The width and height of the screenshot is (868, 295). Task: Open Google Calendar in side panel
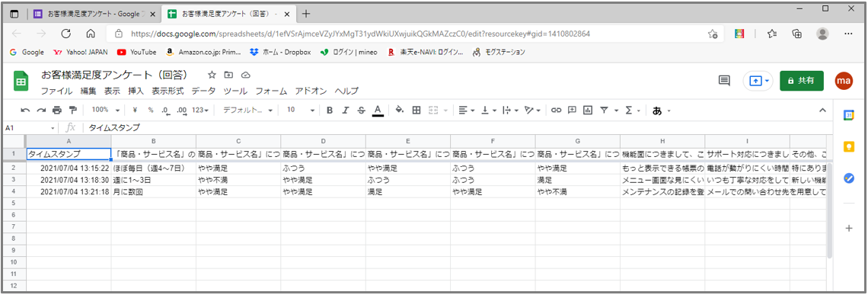(849, 115)
